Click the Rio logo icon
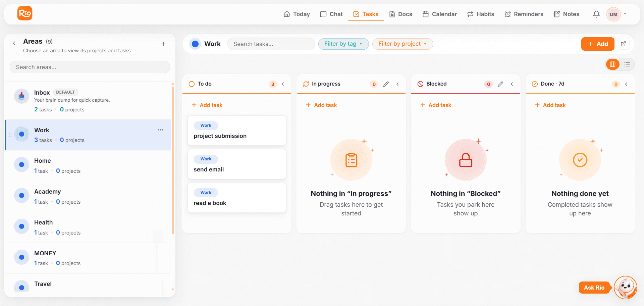 (x=25, y=13)
